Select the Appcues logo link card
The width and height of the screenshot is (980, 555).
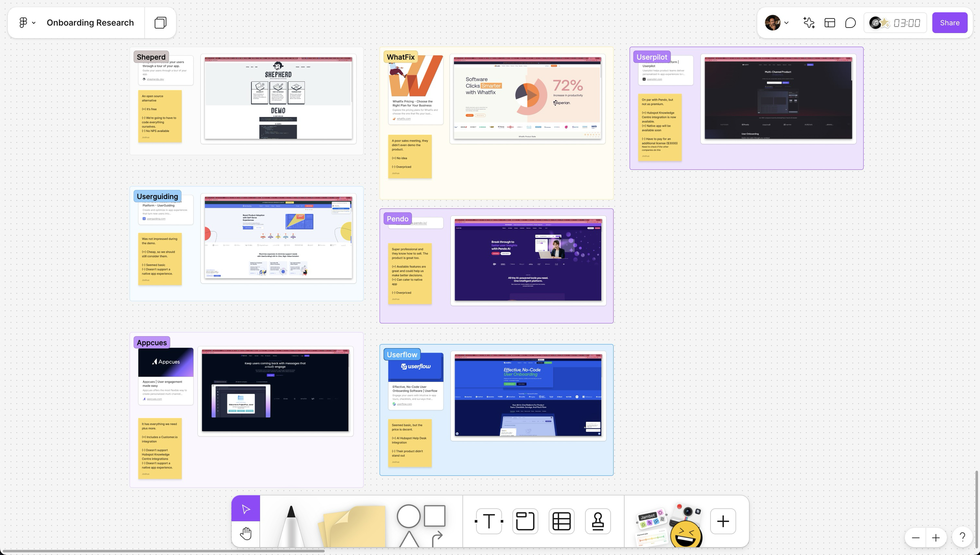165,376
